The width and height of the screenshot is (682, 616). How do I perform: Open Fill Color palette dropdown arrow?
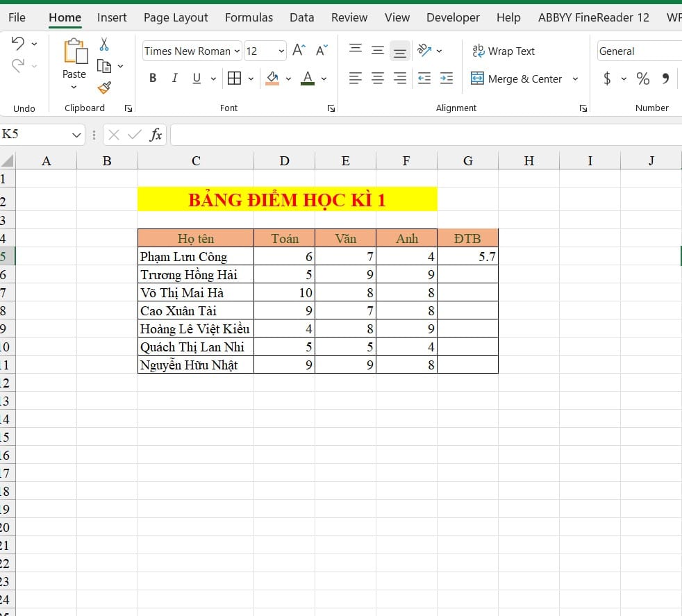pos(288,78)
